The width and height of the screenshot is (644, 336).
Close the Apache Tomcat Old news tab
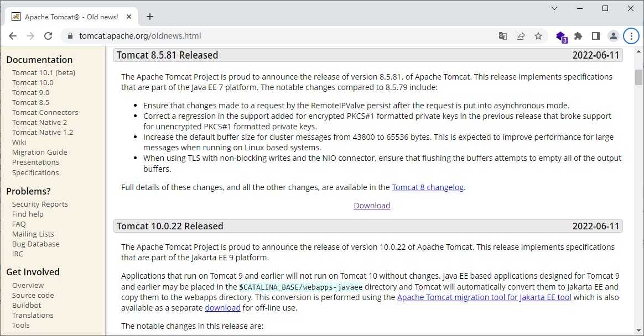coord(129,17)
